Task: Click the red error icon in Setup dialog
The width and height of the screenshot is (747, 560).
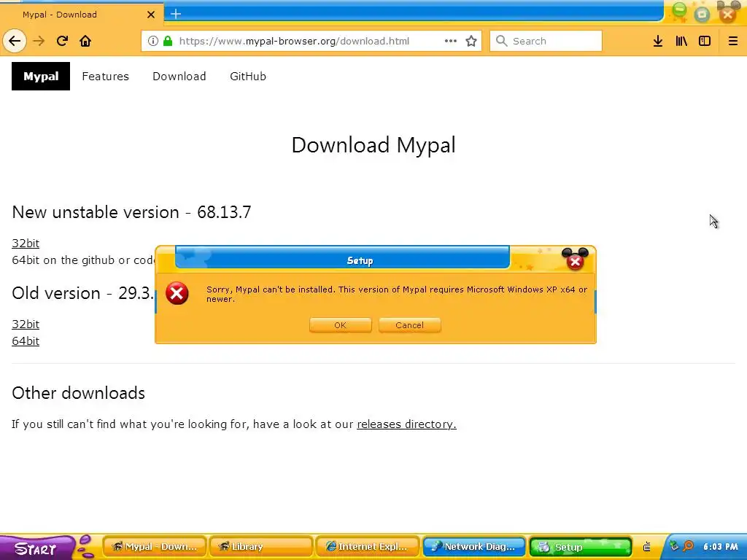Action: (x=177, y=293)
